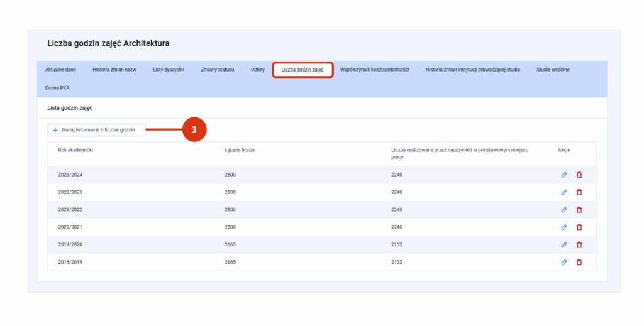Delete the 2023/2024 hours entry
The height and width of the screenshot is (326, 644).
click(x=579, y=175)
